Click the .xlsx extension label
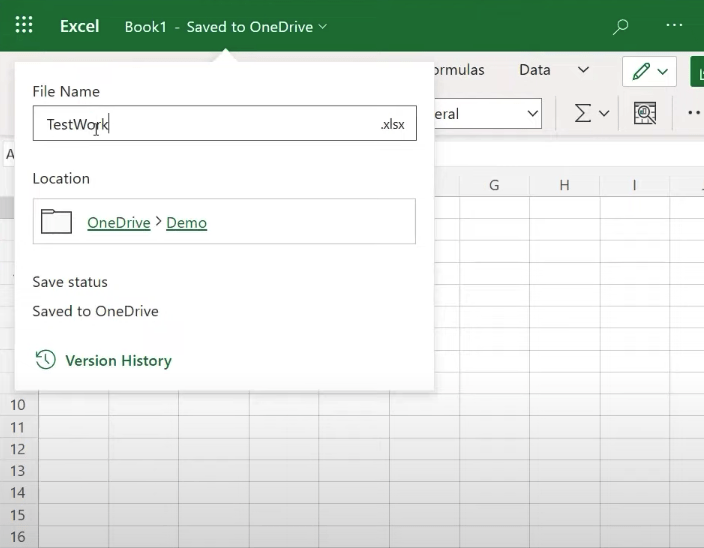The height and width of the screenshot is (548, 704). click(x=392, y=124)
